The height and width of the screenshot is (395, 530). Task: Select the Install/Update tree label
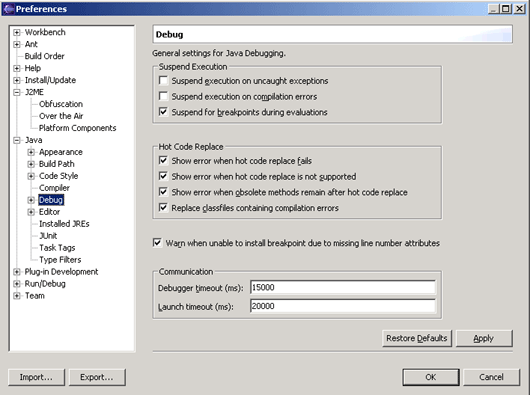50,80
